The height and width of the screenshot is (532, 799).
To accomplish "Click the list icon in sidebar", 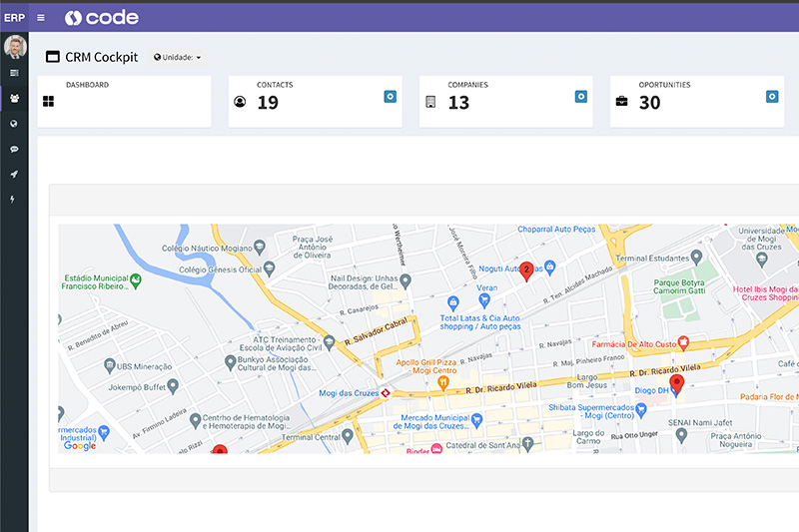I will pyautogui.click(x=14, y=73).
